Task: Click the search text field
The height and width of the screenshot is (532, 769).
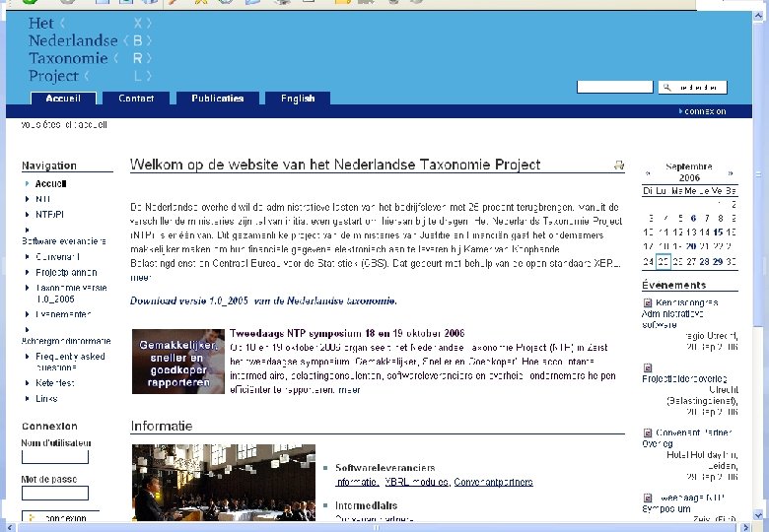Action: click(x=614, y=88)
